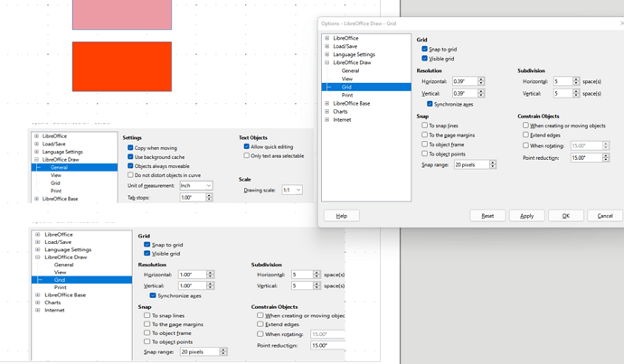Collapse LibreOffice Draw node in Options dialog
Image resolution: width=624 pixels, height=364 pixels.
click(327, 62)
